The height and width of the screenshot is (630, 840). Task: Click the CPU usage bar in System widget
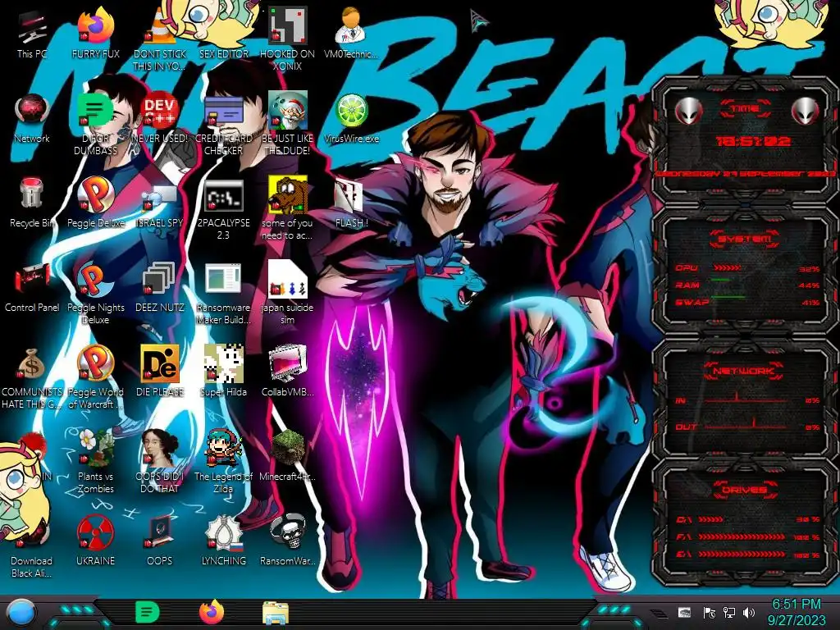(x=728, y=267)
